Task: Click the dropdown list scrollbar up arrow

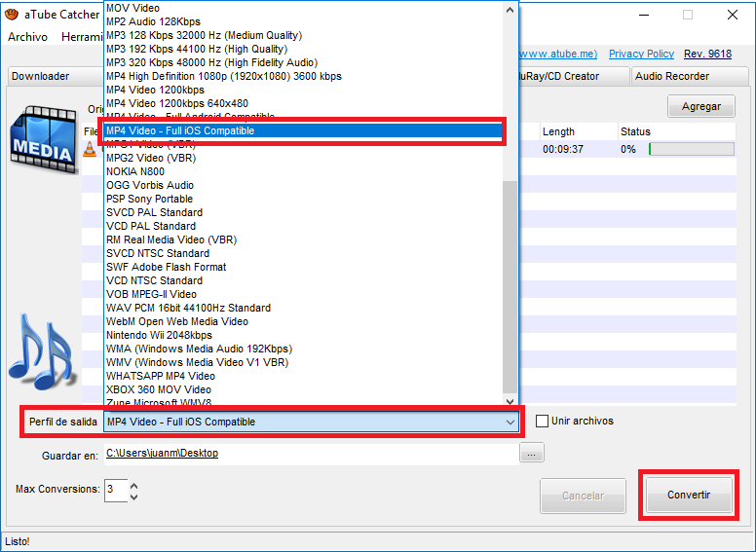Action: point(510,10)
